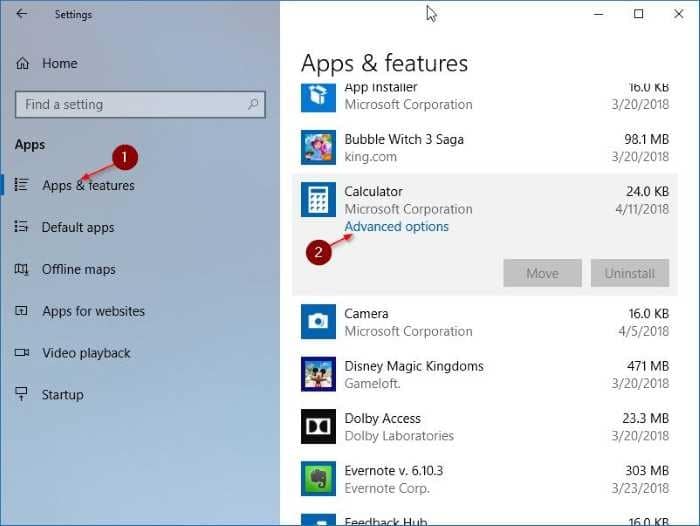The height and width of the screenshot is (526, 700).
Task: Go to Home in Settings sidebar
Action: [60, 63]
